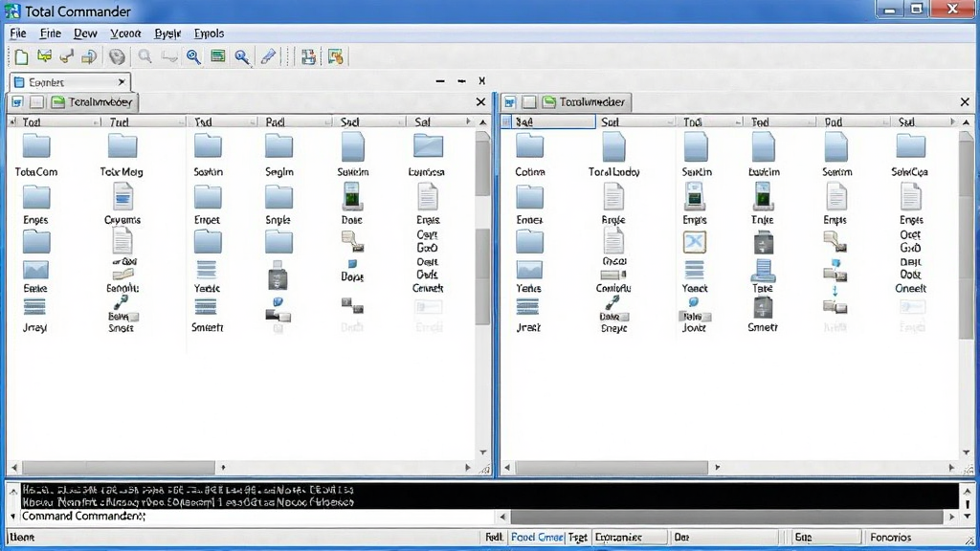Select the Tare printer icon in right panel
The width and height of the screenshot is (980, 551).
pos(763,275)
